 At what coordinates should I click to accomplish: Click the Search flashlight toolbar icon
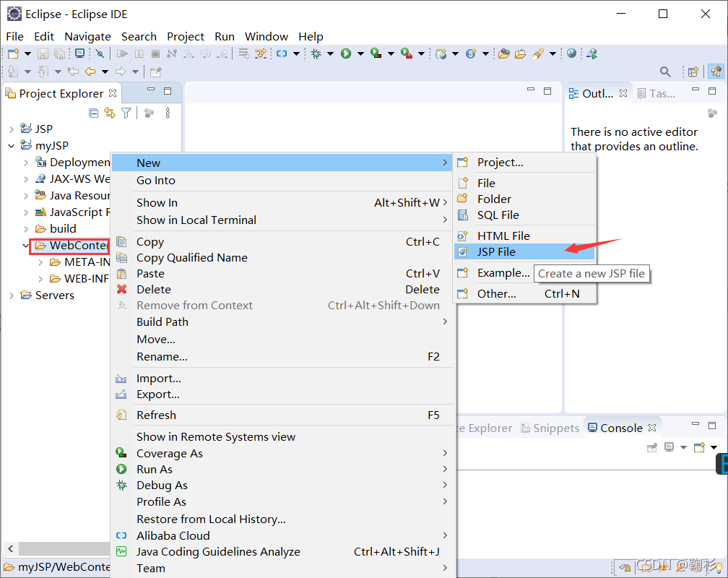click(538, 53)
